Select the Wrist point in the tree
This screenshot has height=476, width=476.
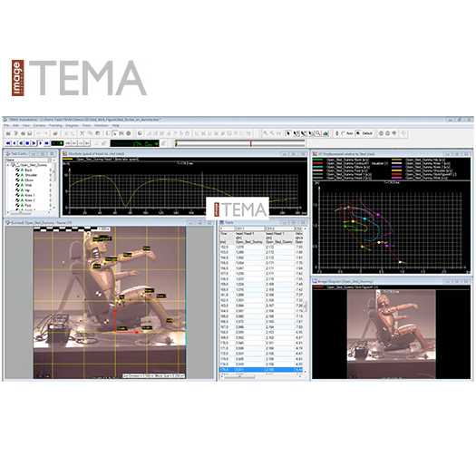tap(28, 185)
